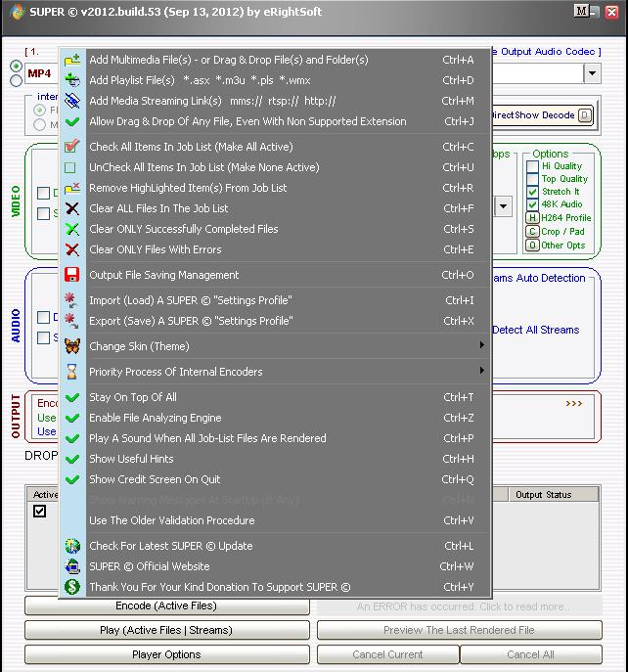Open the MP4 output container box

click(42, 73)
